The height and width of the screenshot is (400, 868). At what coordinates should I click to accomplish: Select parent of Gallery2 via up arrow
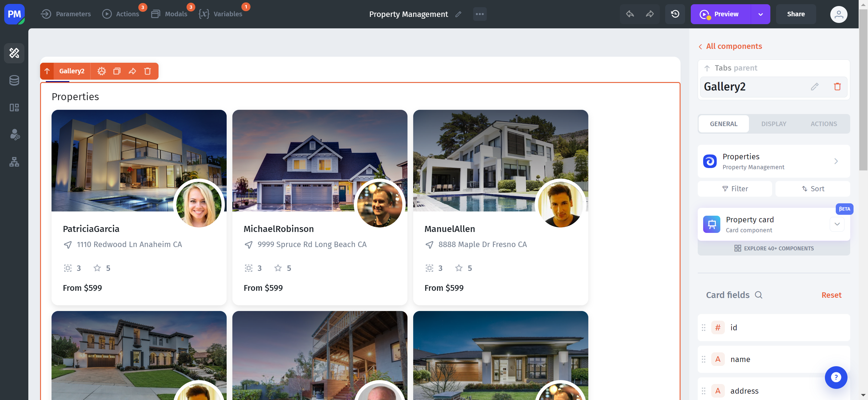(47, 71)
